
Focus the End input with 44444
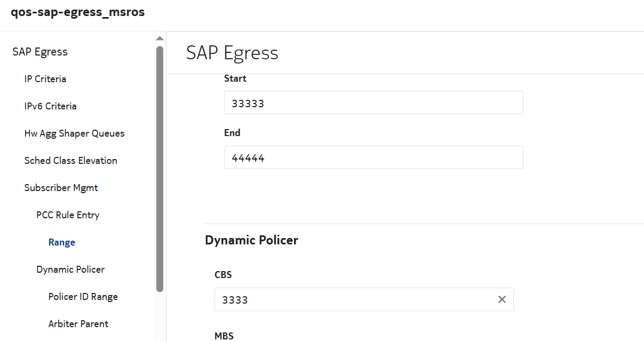click(373, 158)
